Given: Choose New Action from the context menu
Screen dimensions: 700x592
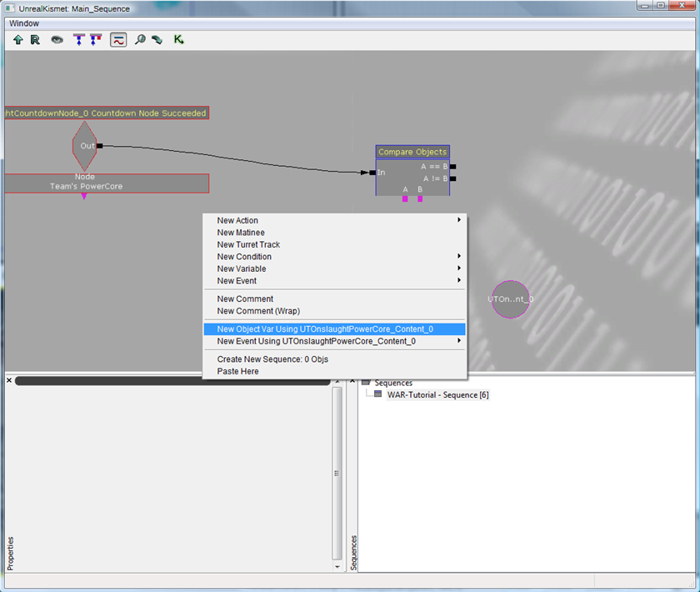Looking at the screenshot, I should pyautogui.click(x=335, y=220).
